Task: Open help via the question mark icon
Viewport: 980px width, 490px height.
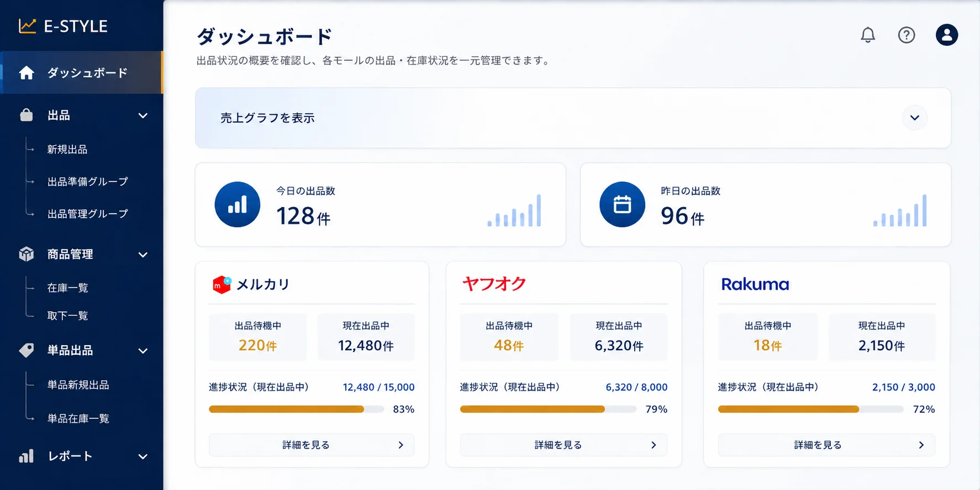Action: pyautogui.click(x=907, y=35)
